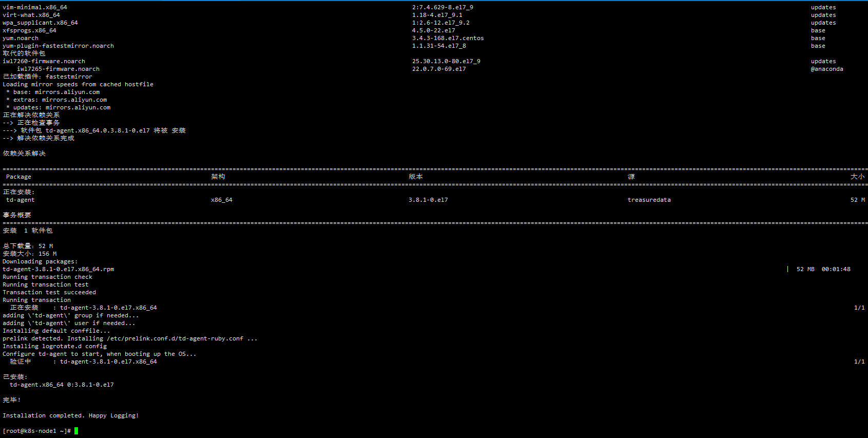Screen dimensions: 868x438
Task: Click the 验证中 td-agent line
Action: [84, 361]
